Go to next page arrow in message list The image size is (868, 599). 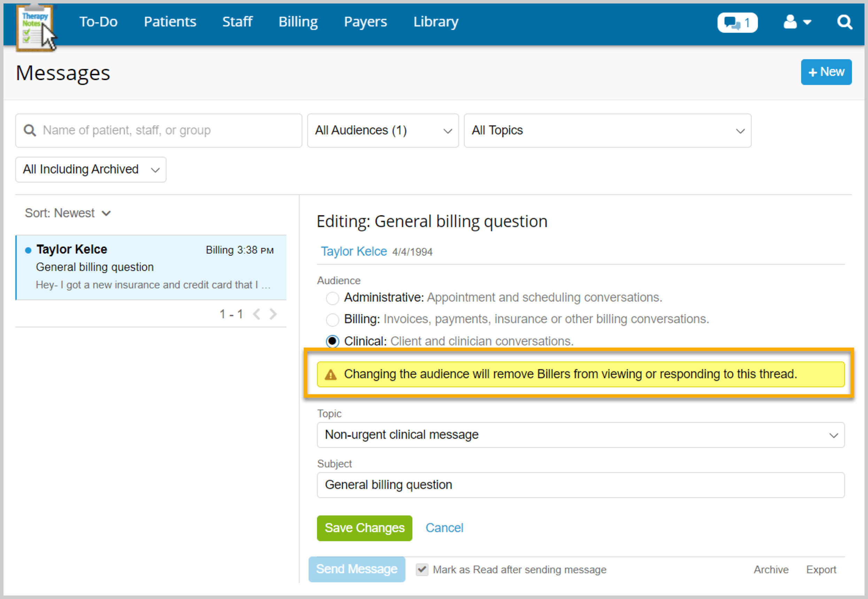[273, 314]
